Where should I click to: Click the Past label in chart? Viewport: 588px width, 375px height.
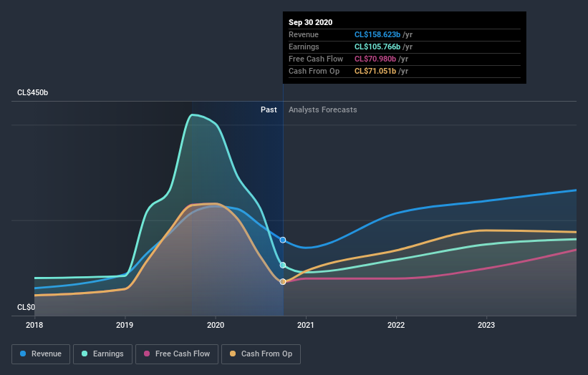click(269, 109)
